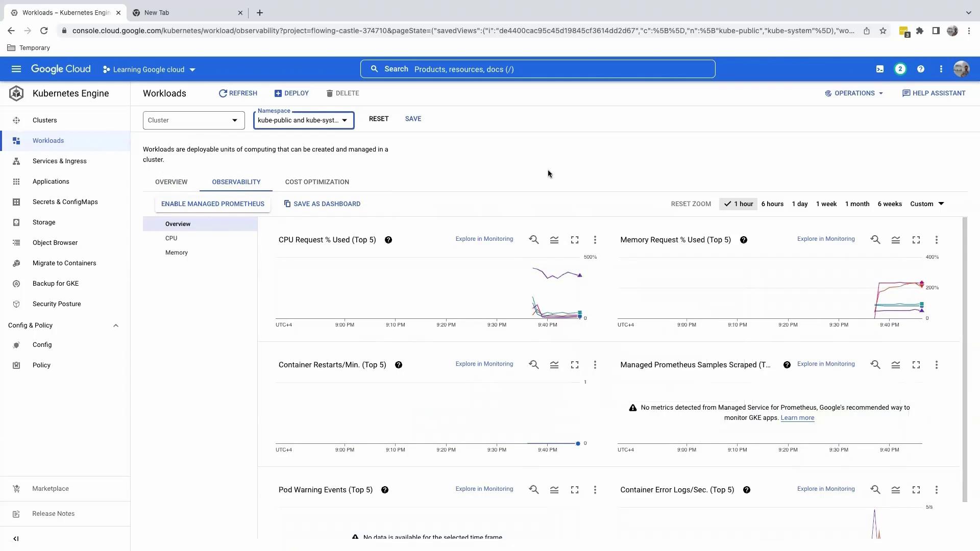Image resolution: width=980 pixels, height=551 pixels.
Task: Open Services & Ingress in sidebar
Action: 59,161
